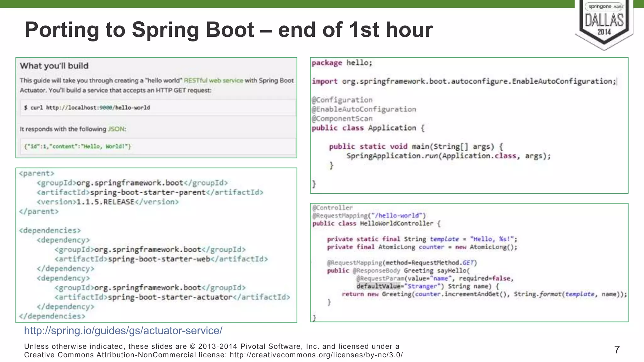
Task: Click the spring-boot-starter-actuator artifactId line
Action: click(x=172, y=297)
